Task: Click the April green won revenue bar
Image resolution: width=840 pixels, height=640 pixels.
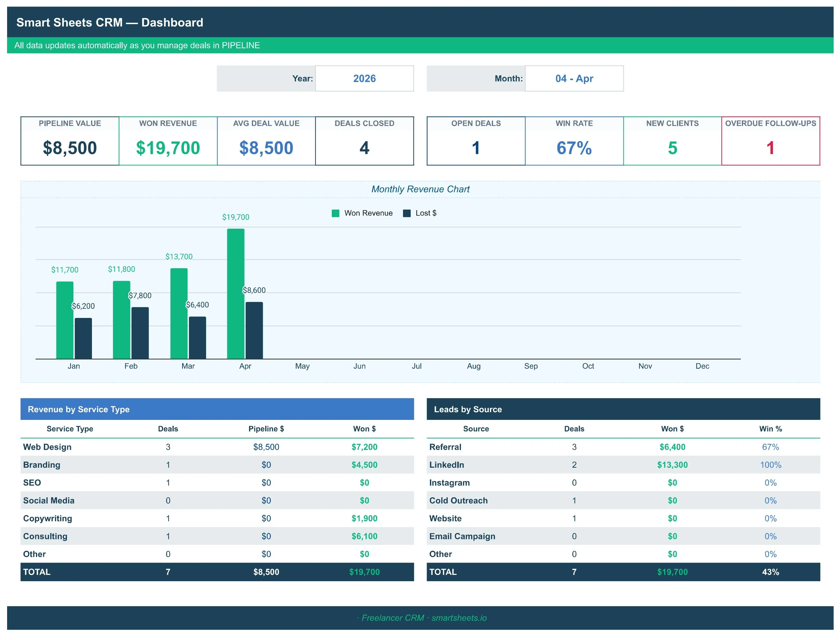Action: click(x=236, y=294)
